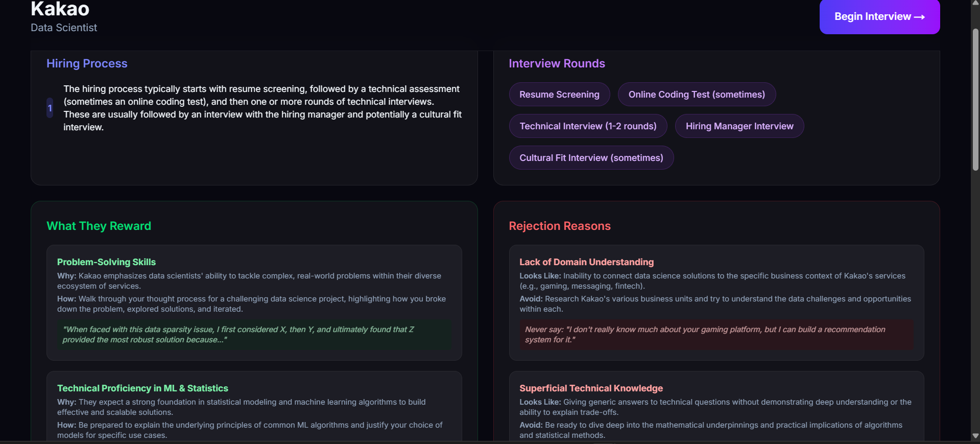Click the red Never say quote box
Image resolution: width=980 pixels, height=444 pixels.
[x=716, y=335]
